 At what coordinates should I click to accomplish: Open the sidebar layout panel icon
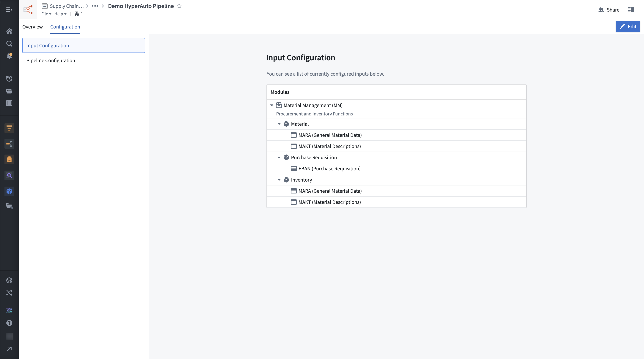pyautogui.click(x=9, y=103)
